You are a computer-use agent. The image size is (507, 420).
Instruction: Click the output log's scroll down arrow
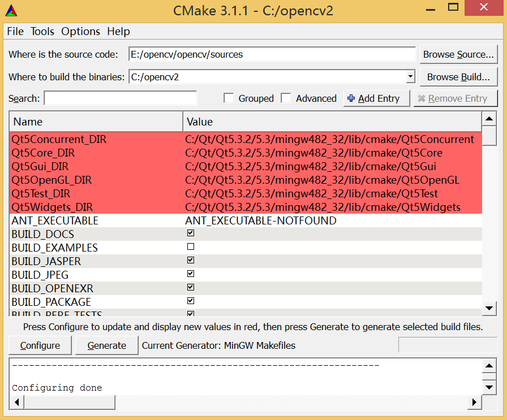tap(489, 387)
